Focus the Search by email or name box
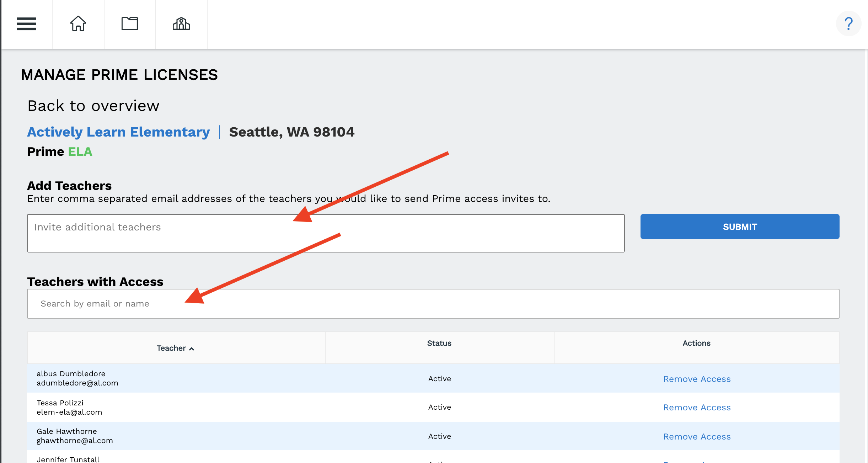This screenshot has width=868, height=463. click(433, 304)
